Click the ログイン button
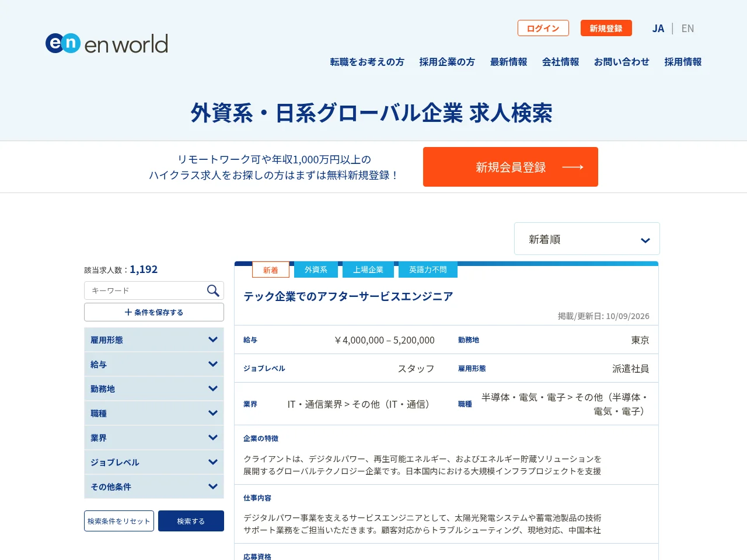 tap(543, 28)
